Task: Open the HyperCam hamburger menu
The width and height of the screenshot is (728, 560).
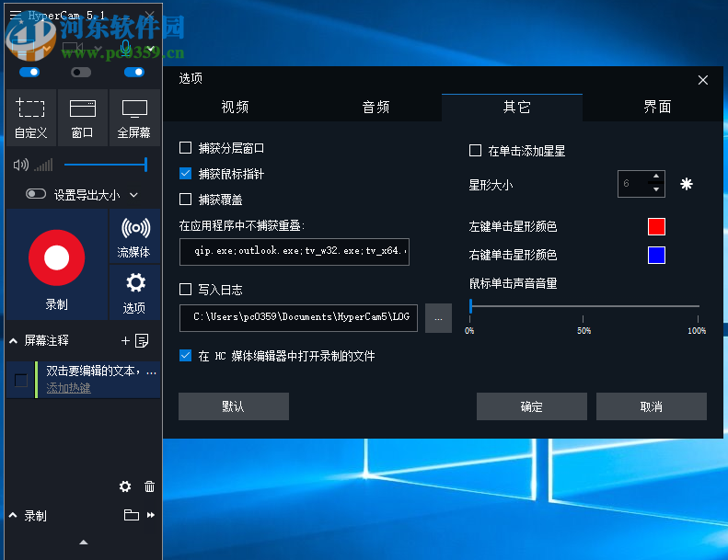Action: (16, 16)
